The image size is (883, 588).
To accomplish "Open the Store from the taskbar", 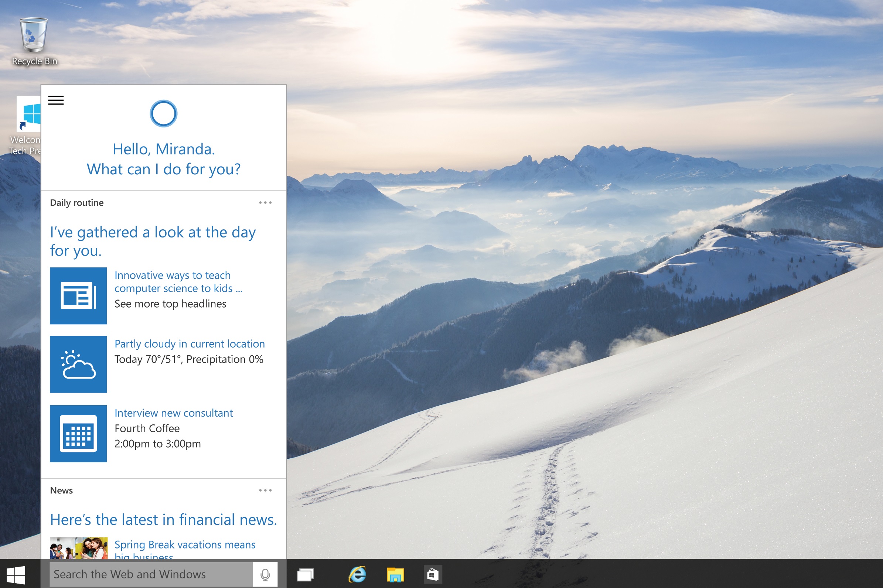I will click(x=433, y=574).
